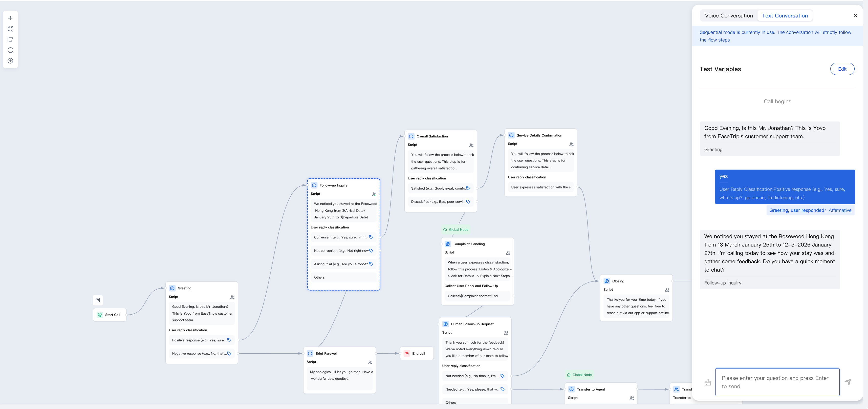This screenshot has width=868, height=409.
Task: Click the voice icon in Transfer to Agent's Script row
Action: [x=632, y=398]
